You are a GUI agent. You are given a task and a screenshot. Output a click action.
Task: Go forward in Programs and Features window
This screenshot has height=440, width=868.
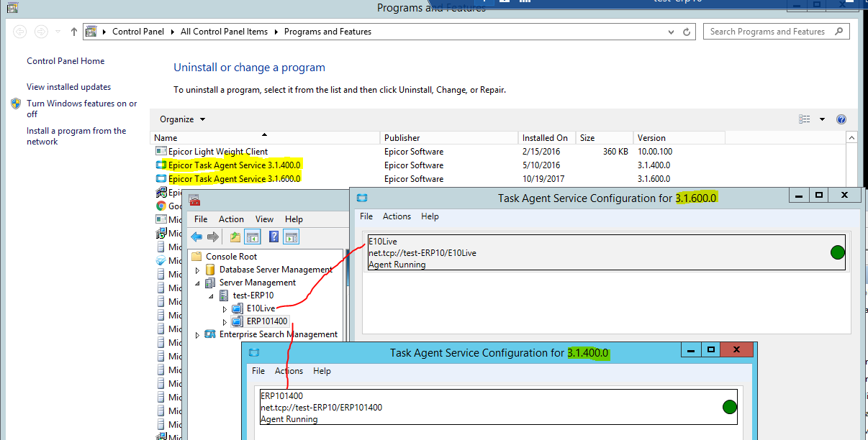[x=42, y=32]
